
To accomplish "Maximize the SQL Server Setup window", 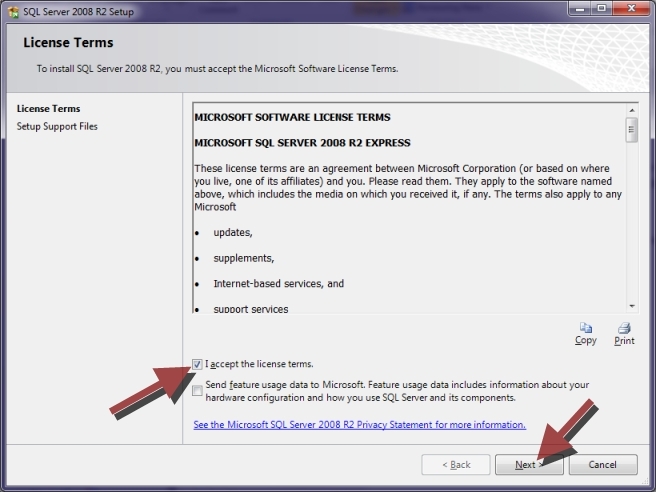I will 601,8.
